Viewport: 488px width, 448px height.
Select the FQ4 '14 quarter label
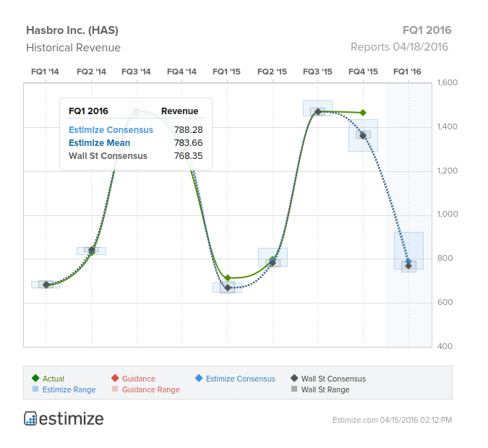pyautogui.click(x=181, y=72)
